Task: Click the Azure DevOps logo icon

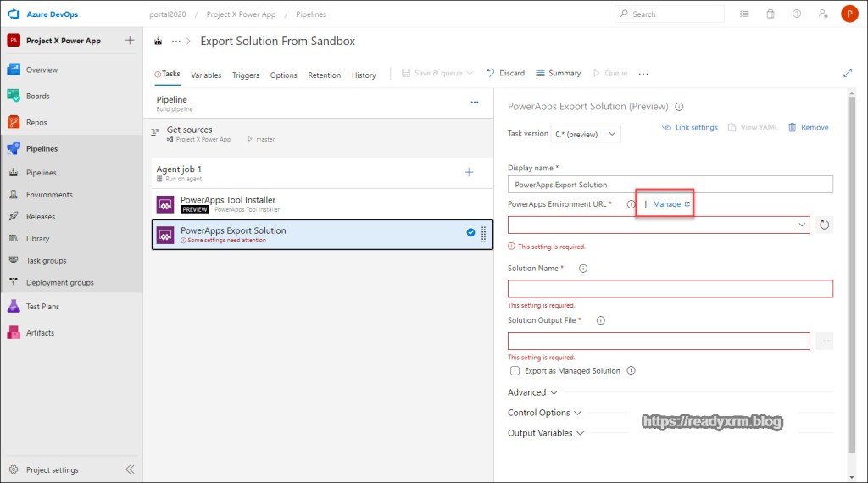Action: [x=14, y=14]
